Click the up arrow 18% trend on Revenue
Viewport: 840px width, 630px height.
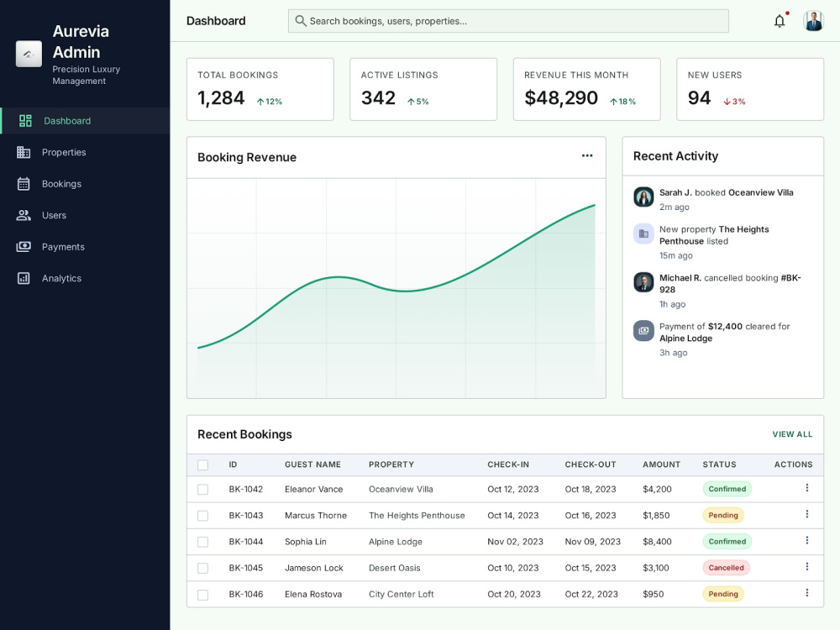(622, 102)
